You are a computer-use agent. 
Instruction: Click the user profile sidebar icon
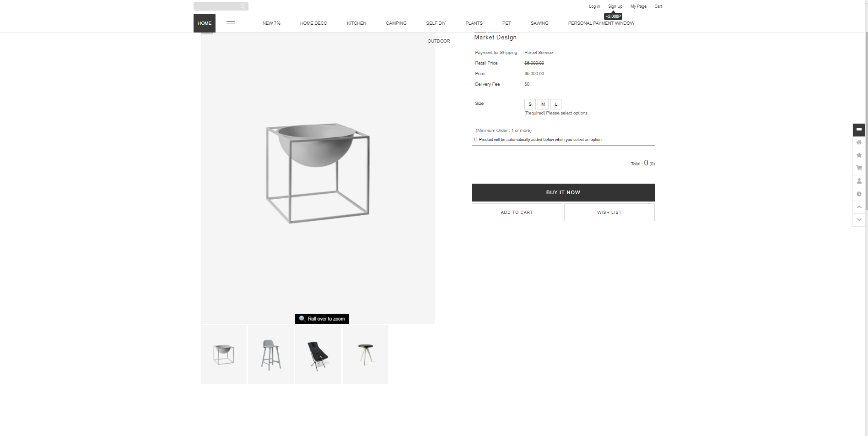[x=859, y=181]
